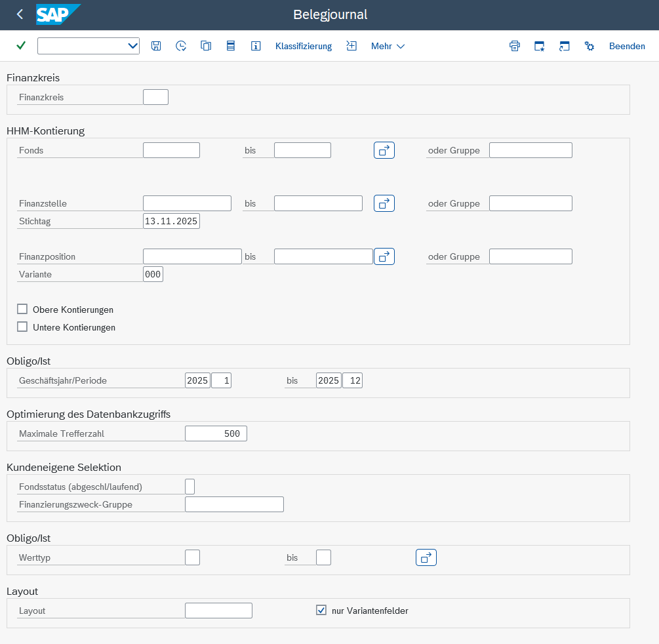Click the Fondsstatus selection field
The width and height of the screenshot is (659, 644).
[x=190, y=487]
